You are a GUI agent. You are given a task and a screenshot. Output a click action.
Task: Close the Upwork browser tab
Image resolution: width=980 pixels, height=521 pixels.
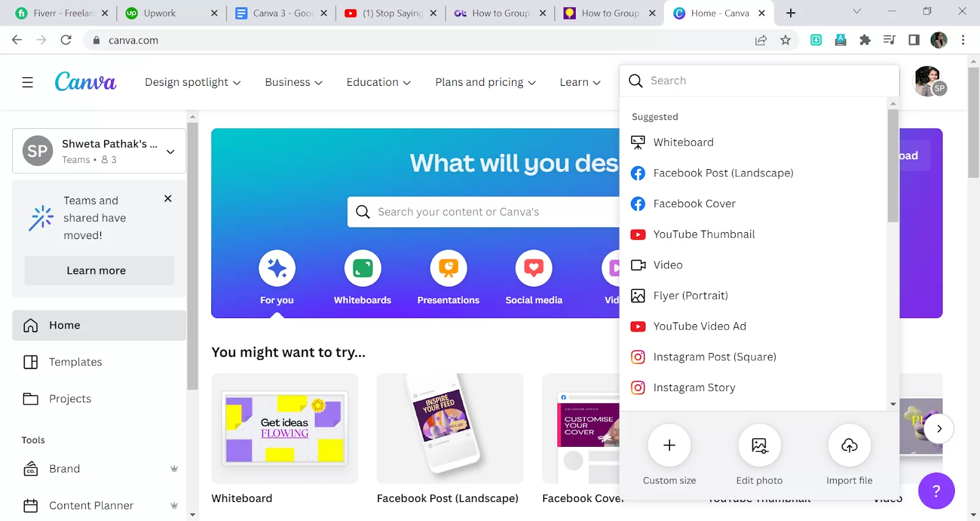point(214,13)
